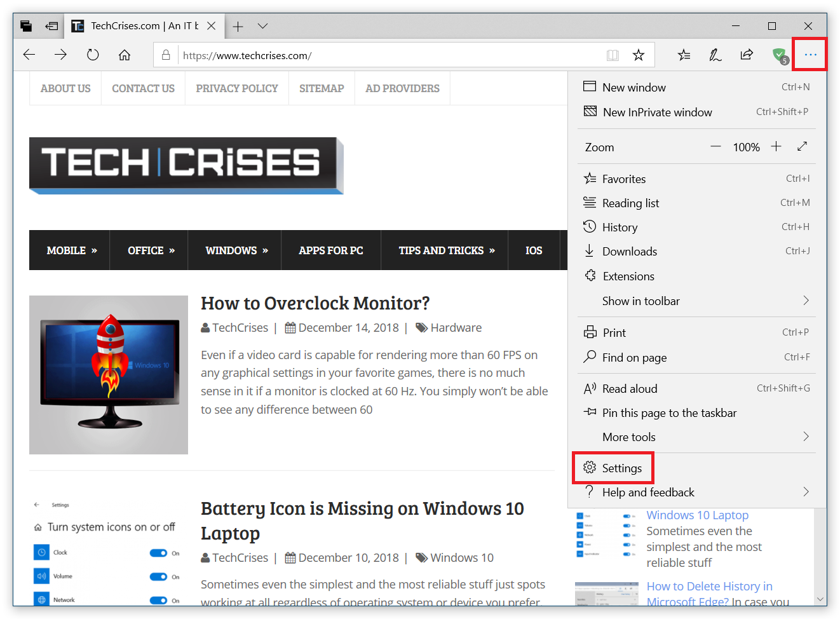Viewport: 840px width, 619px height.
Task: Open Reading view book icon
Action: click(x=613, y=55)
